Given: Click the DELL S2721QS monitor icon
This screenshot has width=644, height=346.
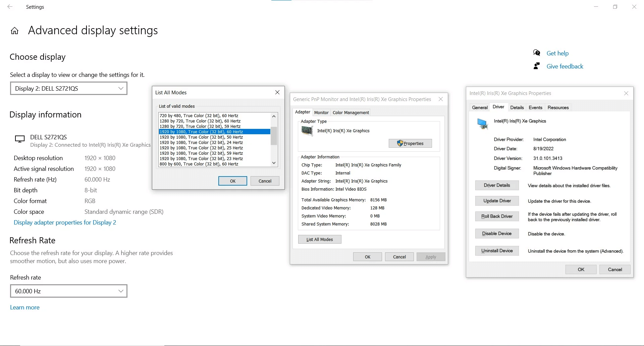Looking at the screenshot, I should [x=20, y=139].
